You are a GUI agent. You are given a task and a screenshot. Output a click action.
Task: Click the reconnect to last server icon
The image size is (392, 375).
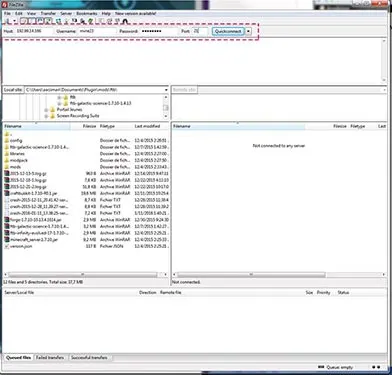(x=90, y=21)
